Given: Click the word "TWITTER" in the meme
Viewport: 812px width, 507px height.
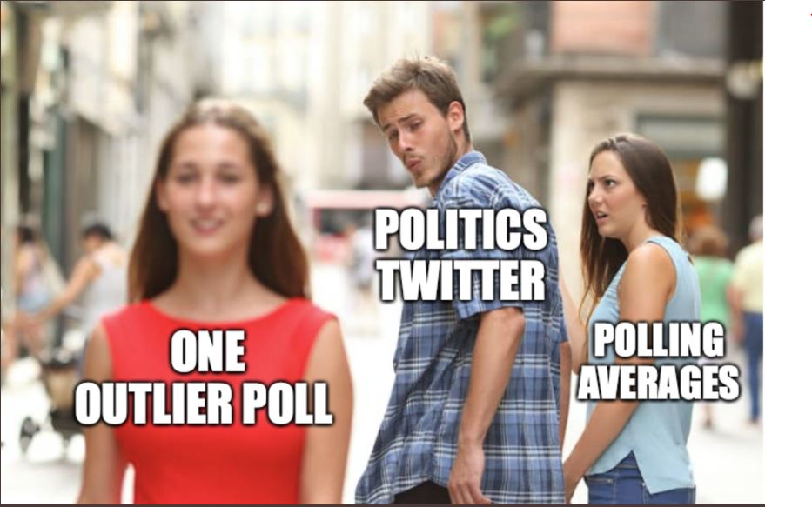Looking at the screenshot, I should [461, 279].
